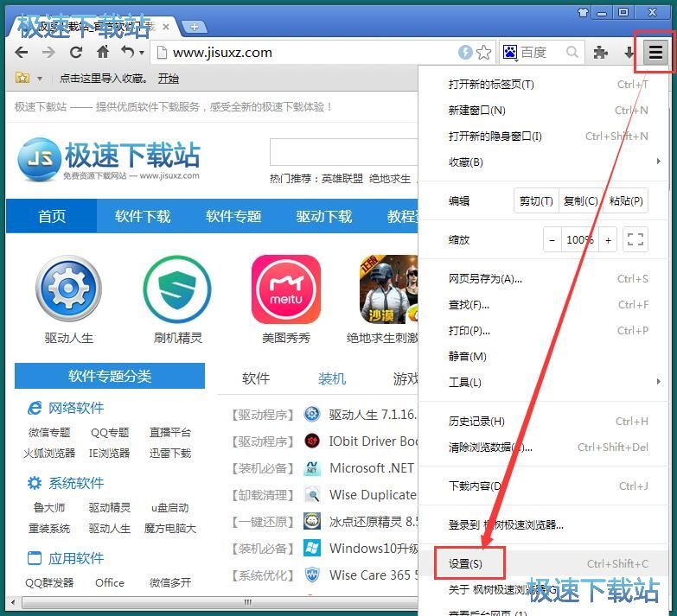
Task: Click the 极速下载站 JS logo
Action: click(x=109, y=159)
